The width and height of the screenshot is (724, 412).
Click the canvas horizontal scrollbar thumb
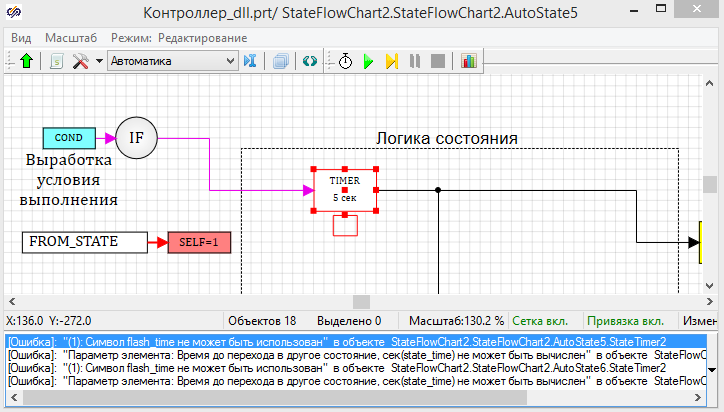click(x=361, y=302)
